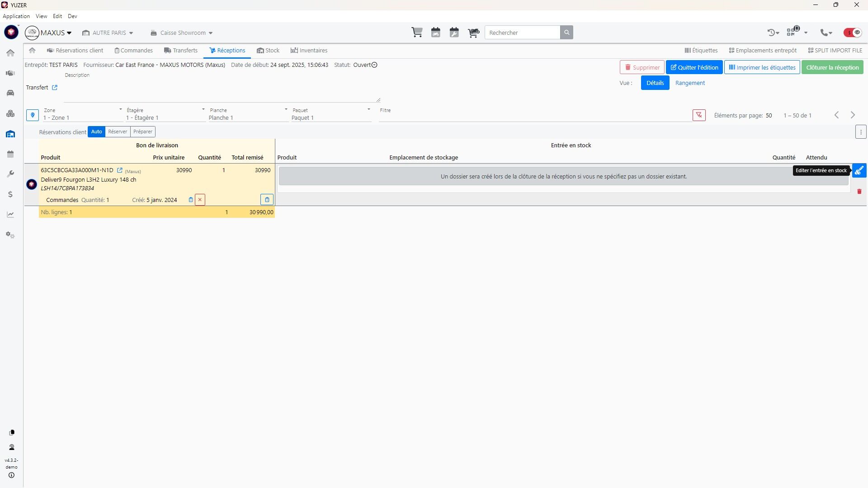Click the red X on Commandes line
Image resolution: width=868 pixels, height=488 pixels.
pos(200,200)
